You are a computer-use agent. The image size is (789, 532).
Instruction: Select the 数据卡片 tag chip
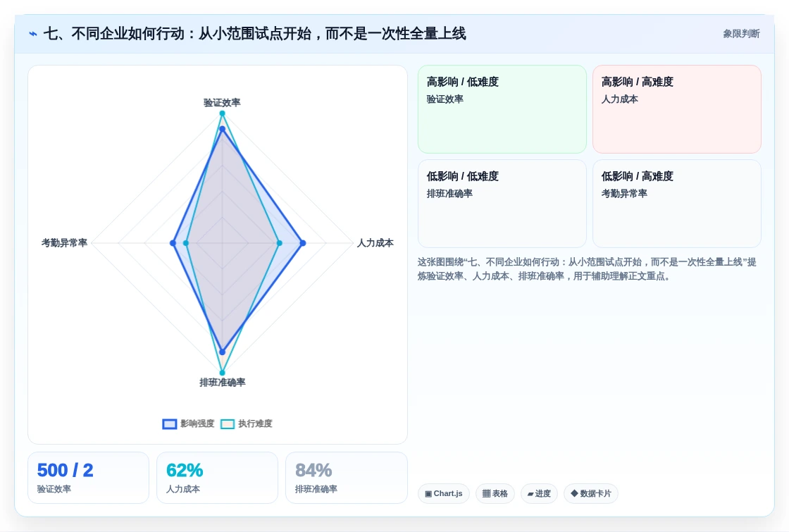point(591,493)
